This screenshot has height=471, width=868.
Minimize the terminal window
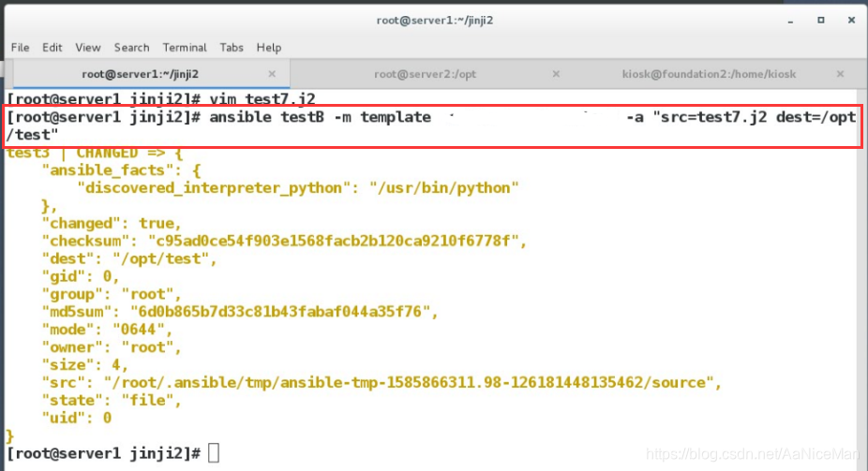pyautogui.click(x=790, y=21)
